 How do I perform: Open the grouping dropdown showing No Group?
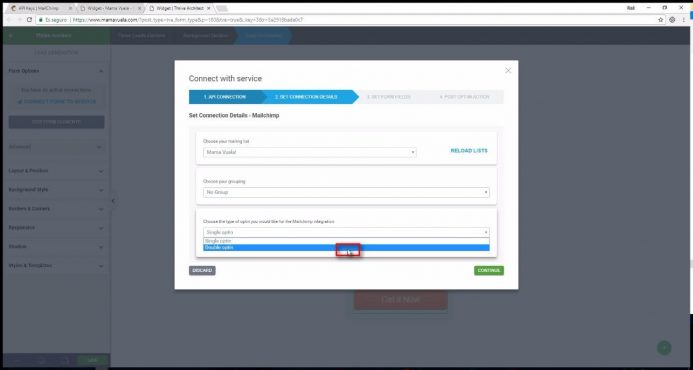tap(346, 192)
